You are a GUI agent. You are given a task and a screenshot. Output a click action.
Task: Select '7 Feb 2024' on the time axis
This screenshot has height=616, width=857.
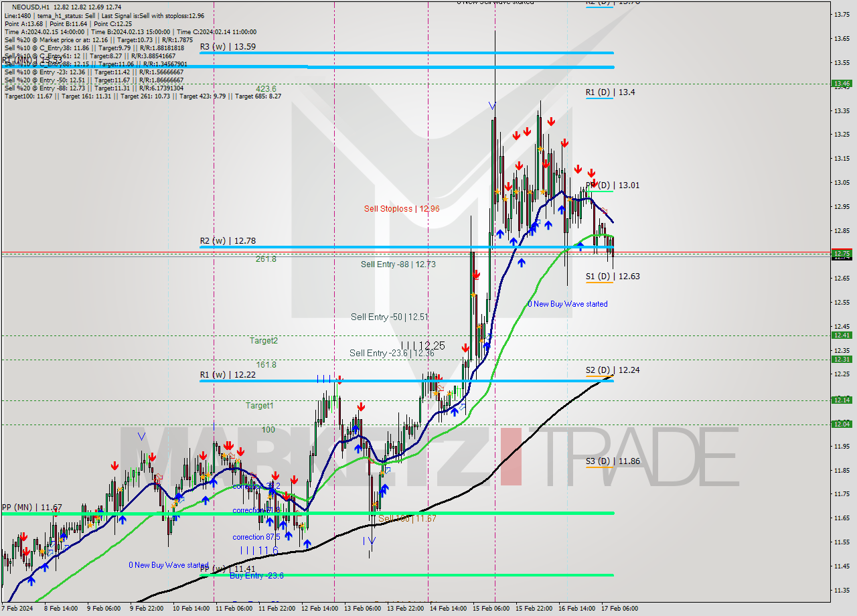coord(17,609)
